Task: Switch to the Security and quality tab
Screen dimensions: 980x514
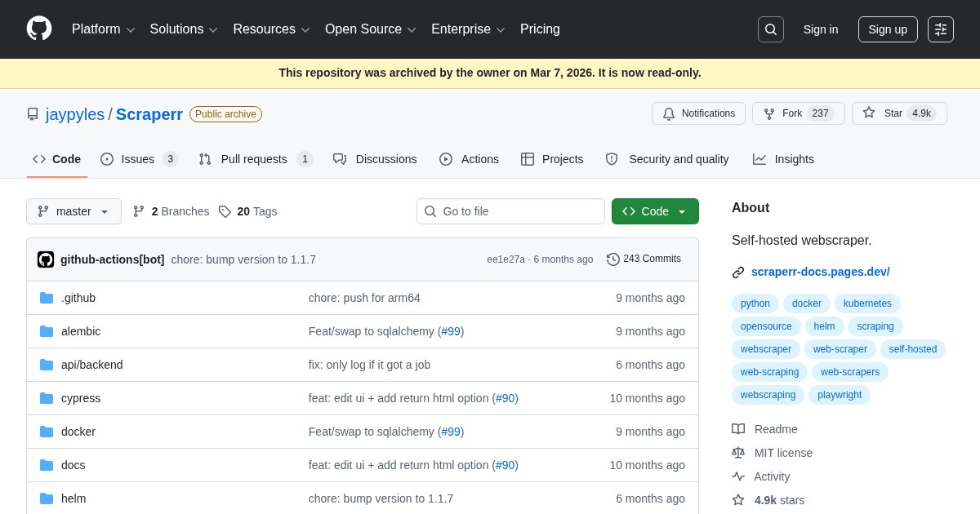Action: click(x=667, y=159)
